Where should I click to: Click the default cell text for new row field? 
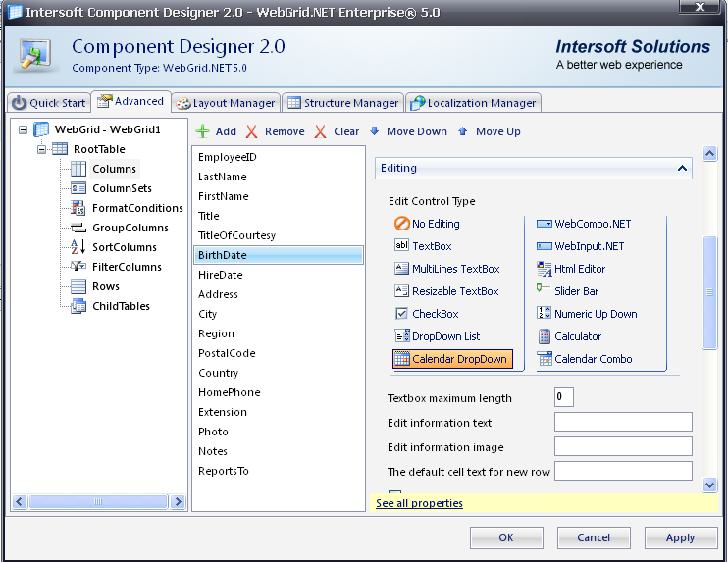click(x=623, y=471)
